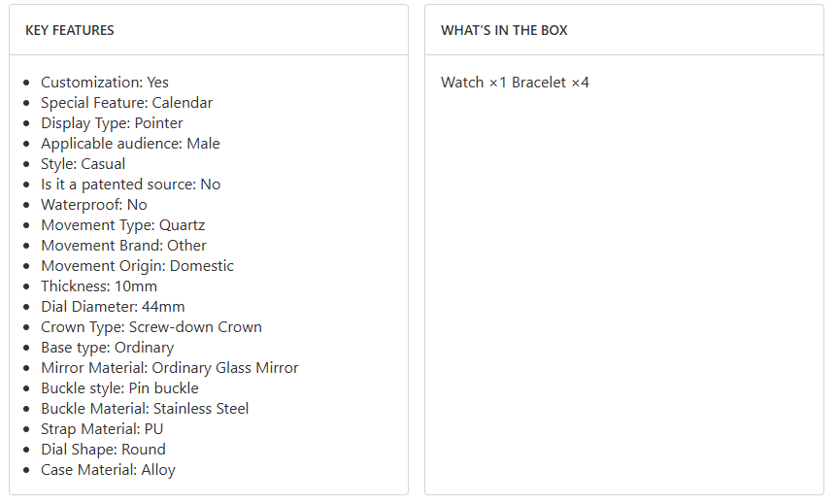Image resolution: width=837 pixels, height=504 pixels.
Task: Select the "Dial Diameter: 44mm" line
Action: coord(113,307)
